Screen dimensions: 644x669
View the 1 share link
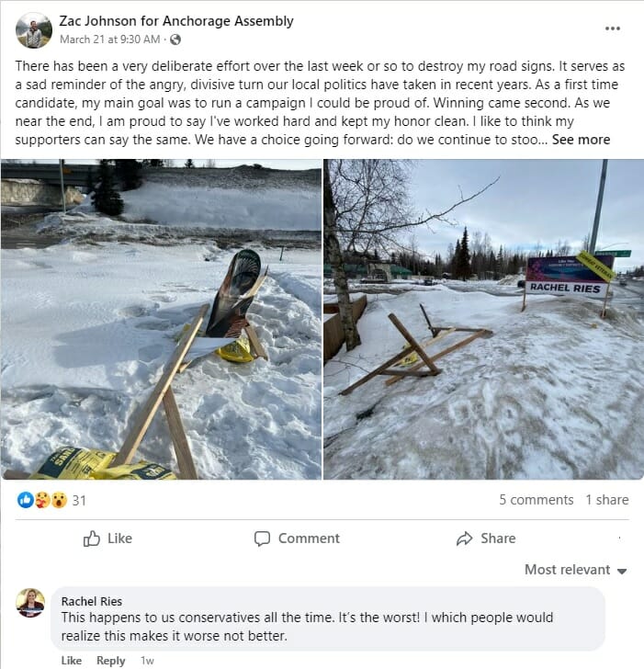click(607, 500)
